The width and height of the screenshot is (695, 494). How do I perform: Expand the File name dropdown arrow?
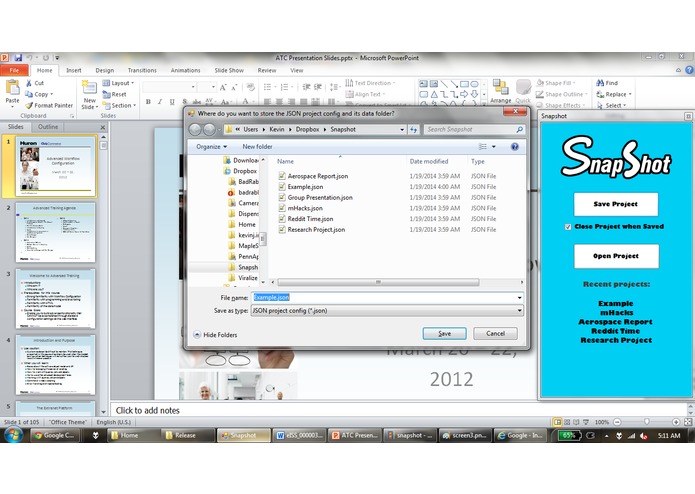pyautogui.click(x=519, y=298)
